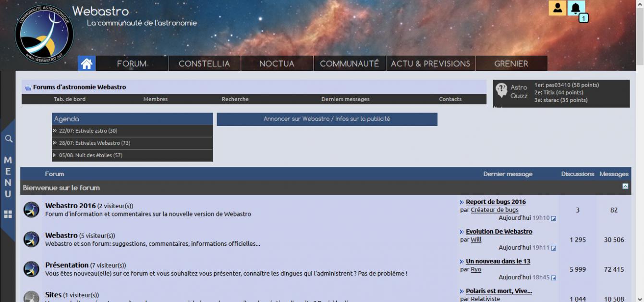Click the Webastro site title

click(x=100, y=11)
